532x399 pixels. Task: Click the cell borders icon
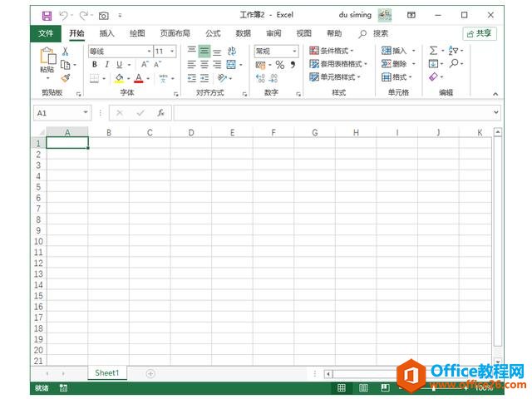tap(94, 78)
